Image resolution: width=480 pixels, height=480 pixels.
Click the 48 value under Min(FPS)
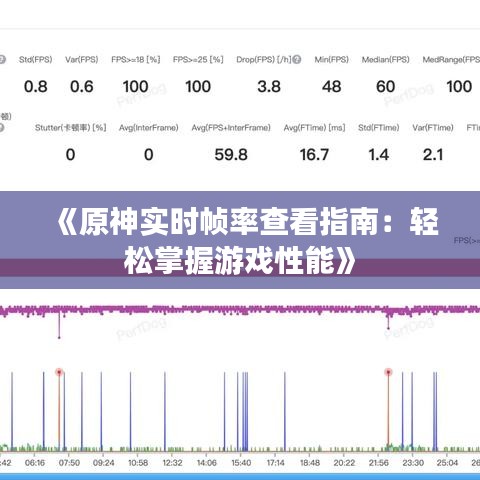click(332, 87)
